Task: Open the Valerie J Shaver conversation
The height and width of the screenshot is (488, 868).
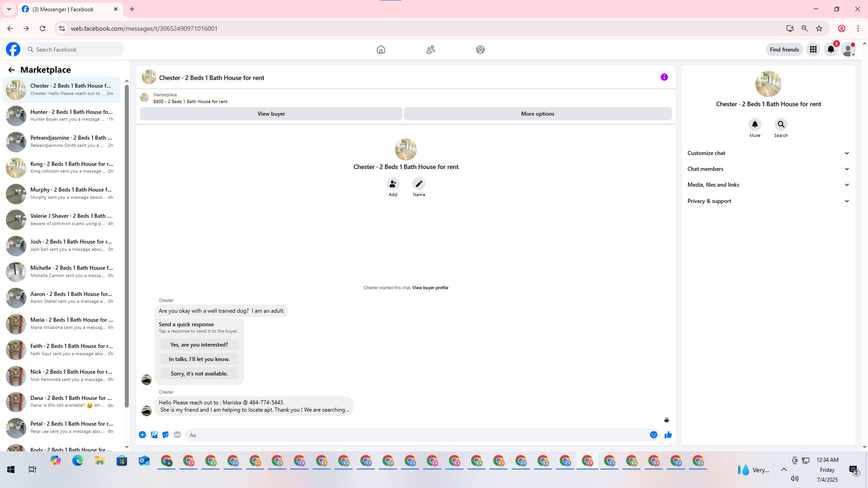Action: pyautogui.click(x=63, y=219)
